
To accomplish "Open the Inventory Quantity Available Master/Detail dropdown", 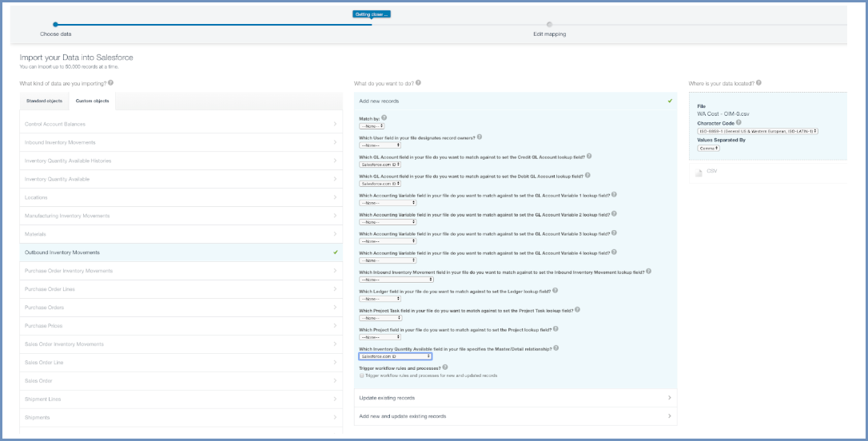I will point(395,356).
